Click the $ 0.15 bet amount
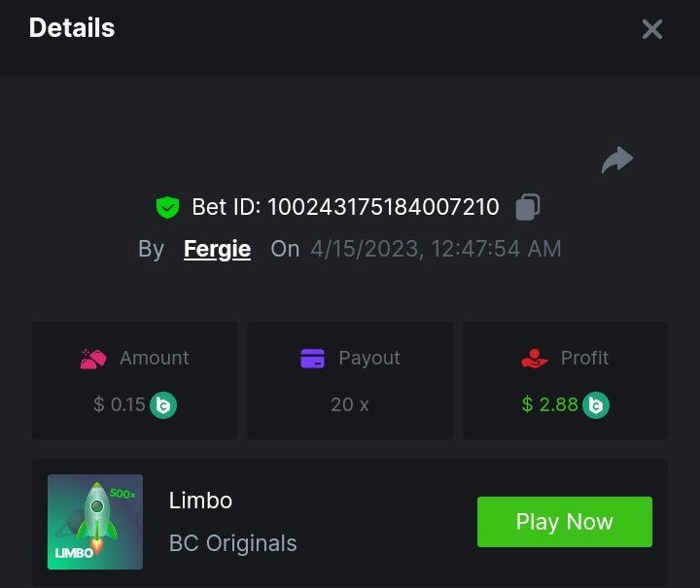 pyautogui.click(x=120, y=404)
